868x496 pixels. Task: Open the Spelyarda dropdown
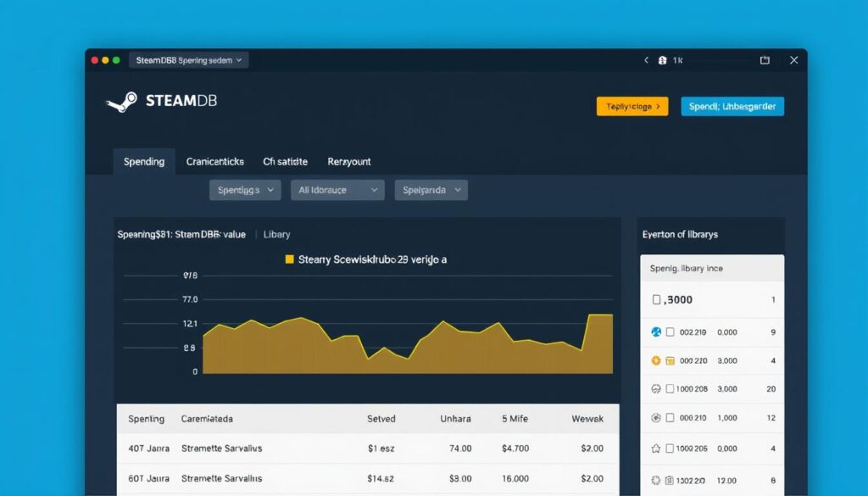pyautogui.click(x=431, y=190)
